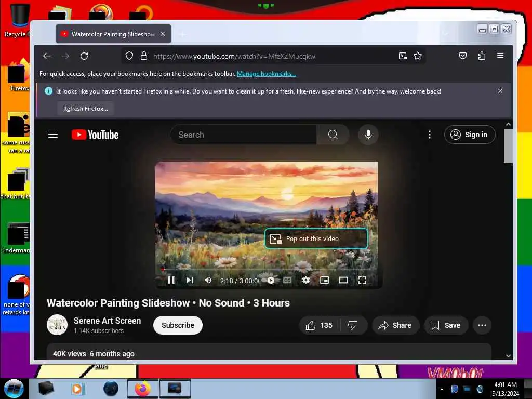This screenshot has height=399, width=532.
Task: Open the Extensions puzzle icon
Action: pos(482,56)
